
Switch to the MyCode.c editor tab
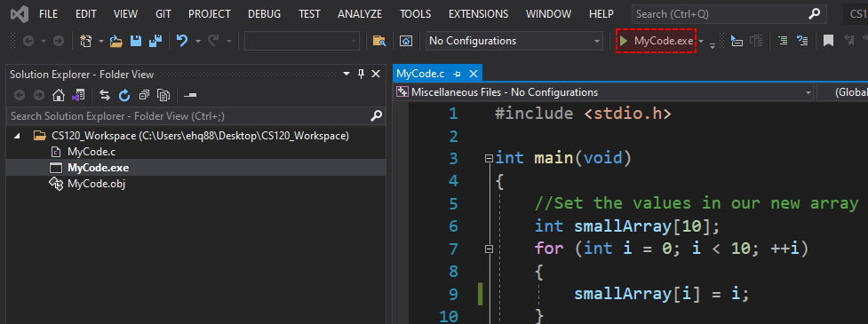coord(421,74)
